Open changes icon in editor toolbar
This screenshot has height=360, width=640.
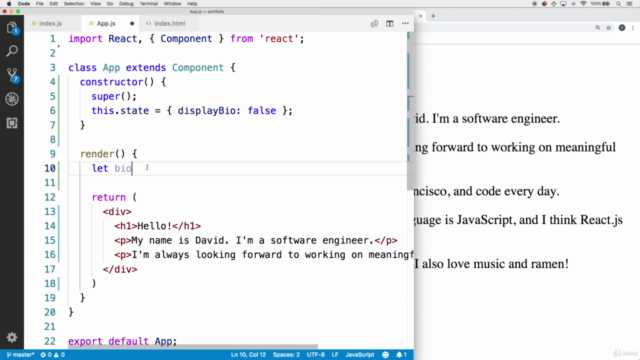click(x=374, y=24)
